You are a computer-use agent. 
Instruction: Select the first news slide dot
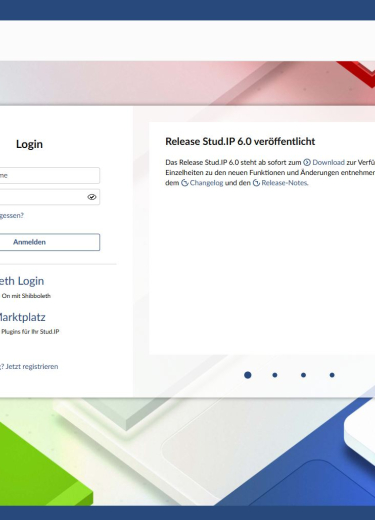tap(248, 375)
